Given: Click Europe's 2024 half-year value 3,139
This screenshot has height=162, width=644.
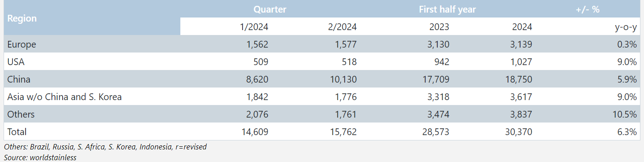Looking at the screenshot, I should point(520,44).
